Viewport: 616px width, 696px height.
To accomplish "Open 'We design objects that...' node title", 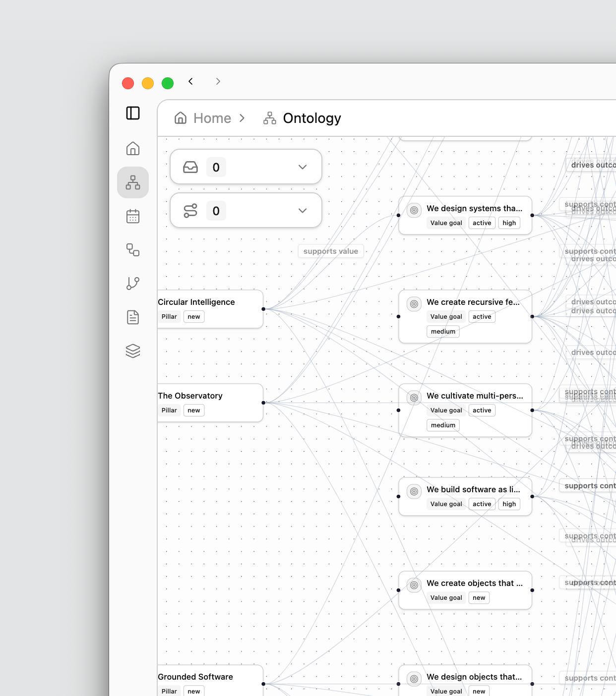I will tap(474, 677).
